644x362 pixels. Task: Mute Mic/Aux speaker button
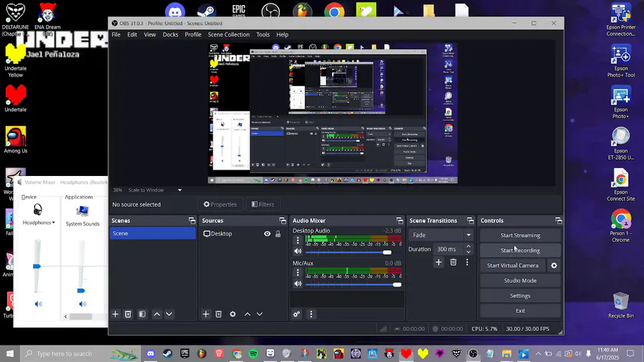298,283
